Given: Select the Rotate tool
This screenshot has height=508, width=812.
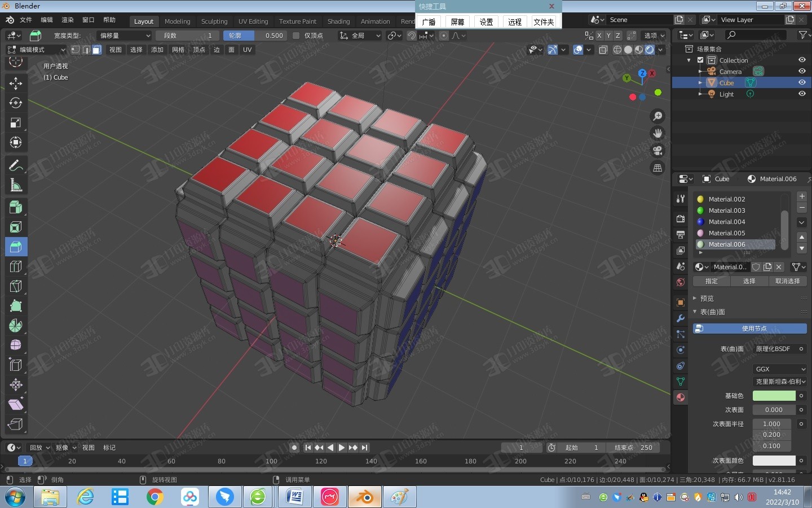Looking at the screenshot, I should pyautogui.click(x=16, y=103).
